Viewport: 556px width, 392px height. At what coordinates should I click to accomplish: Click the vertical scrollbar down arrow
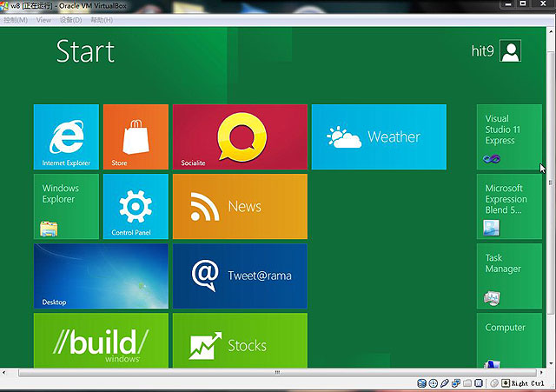pos(551,363)
